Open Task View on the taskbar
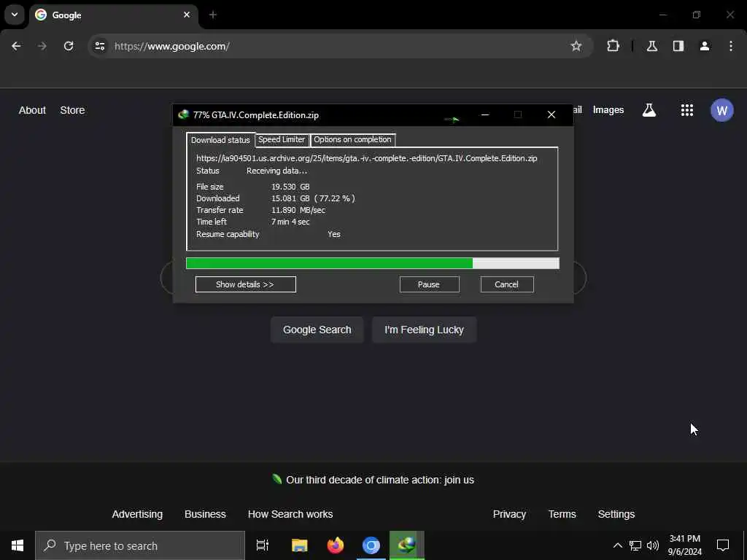 click(x=263, y=545)
